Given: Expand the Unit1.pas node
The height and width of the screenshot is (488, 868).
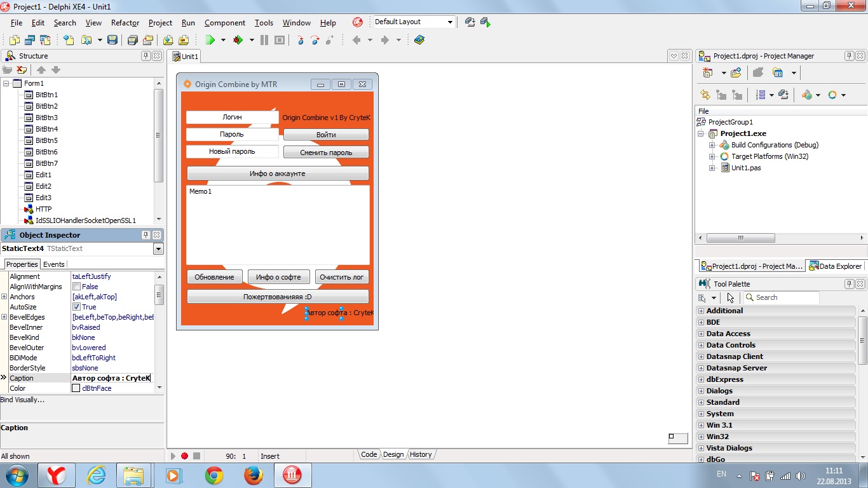Looking at the screenshot, I should tap(712, 168).
